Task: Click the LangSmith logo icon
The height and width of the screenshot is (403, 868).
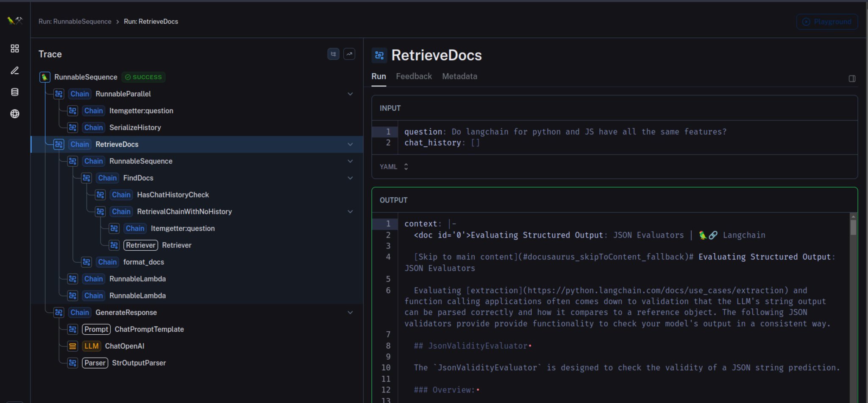Action: [x=15, y=20]
